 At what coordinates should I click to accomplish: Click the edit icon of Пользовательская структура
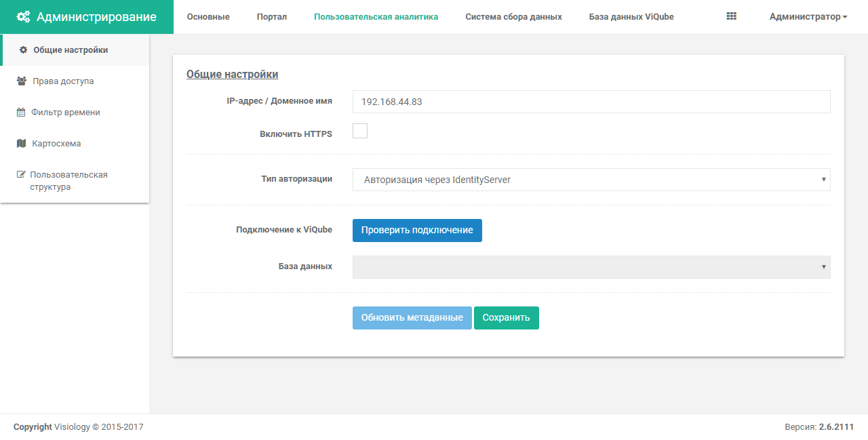pos(21,175)
